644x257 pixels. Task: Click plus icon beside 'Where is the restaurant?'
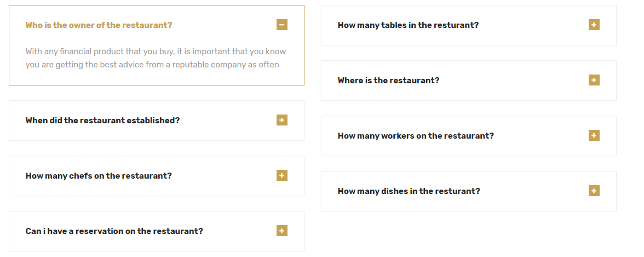click(594, 80)
